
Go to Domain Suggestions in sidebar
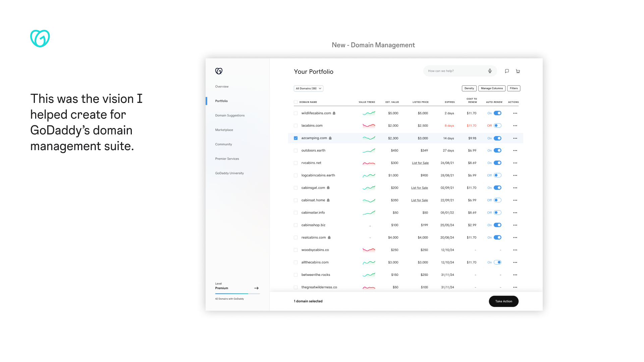[x=230, y=115]
